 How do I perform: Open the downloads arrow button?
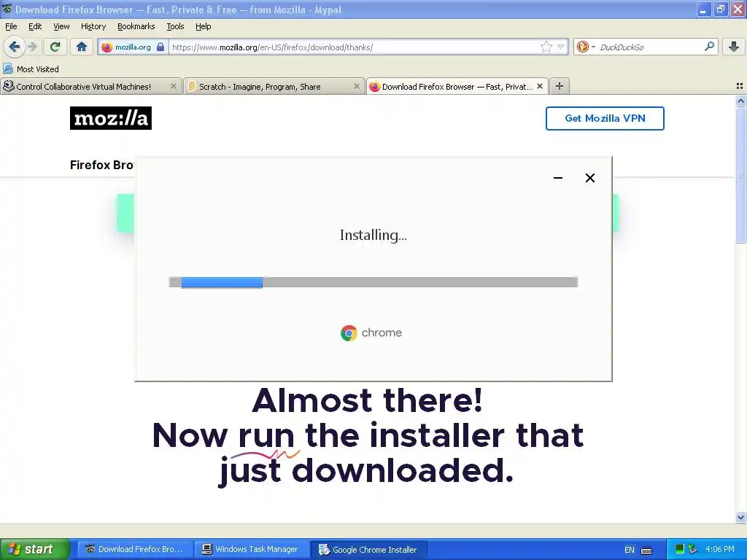coord(734,47)
